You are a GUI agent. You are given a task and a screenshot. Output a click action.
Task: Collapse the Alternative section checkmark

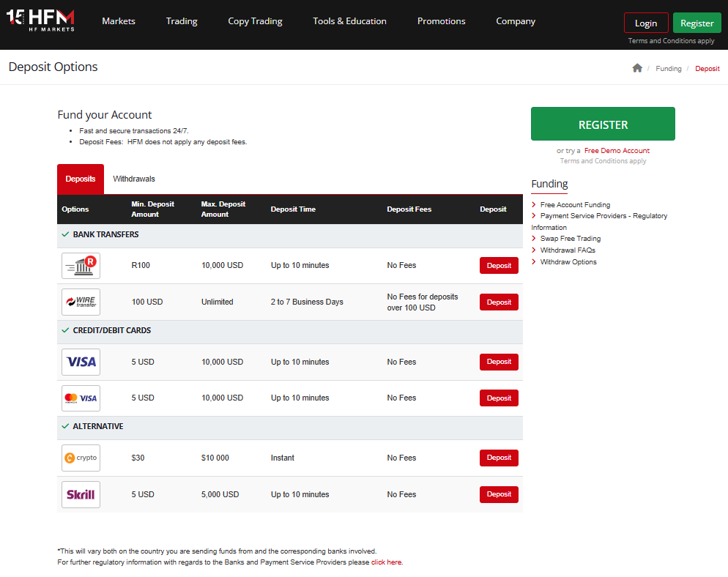[x=65, y=426]
